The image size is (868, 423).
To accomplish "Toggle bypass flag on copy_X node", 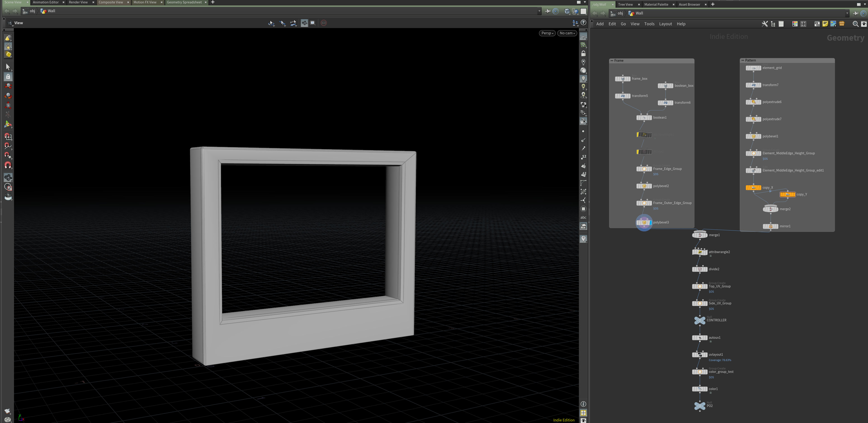I will [747, 188].
